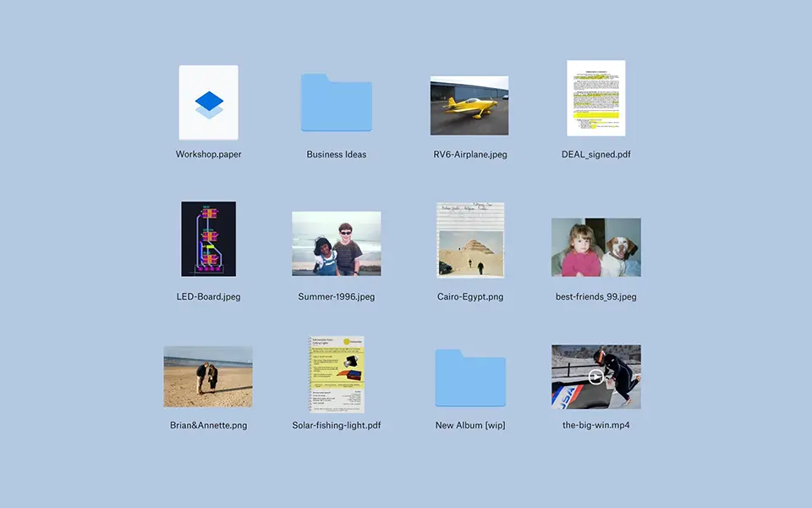Select the 'best-friends_99.jpeg' filename label
This screenshot has height=508, width=812.
click(x=595, y=297)
